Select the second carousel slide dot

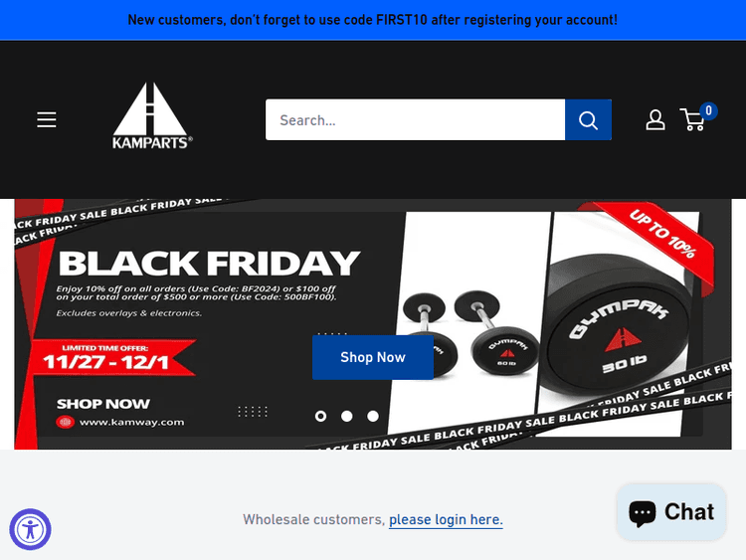pos(347,417)
